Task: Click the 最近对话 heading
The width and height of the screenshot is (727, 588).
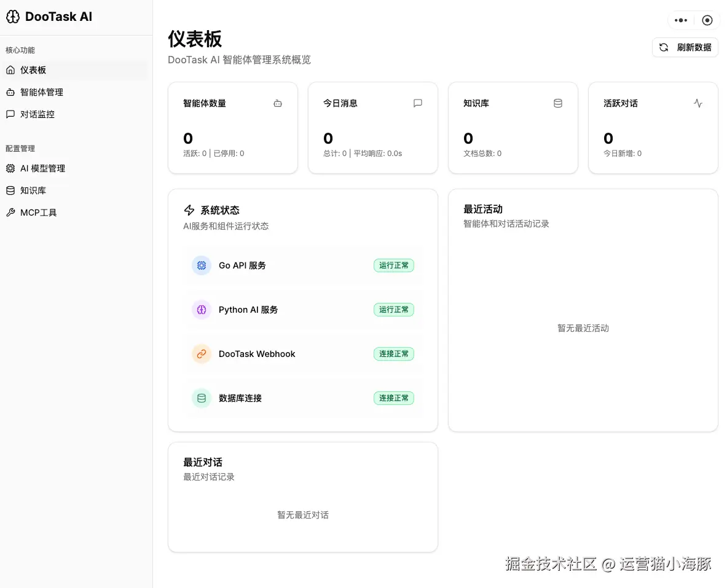Action: pyautogui.click(x=203, y=463)
